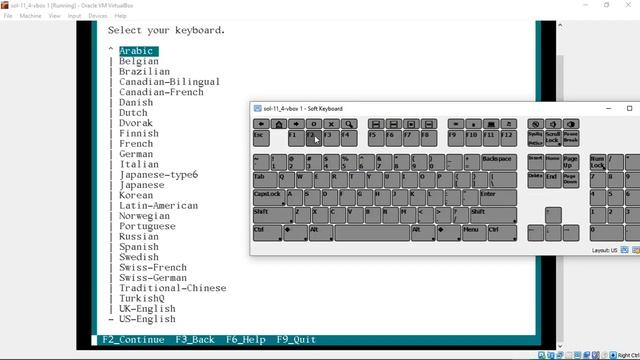Open the File menu

(8, 16)
